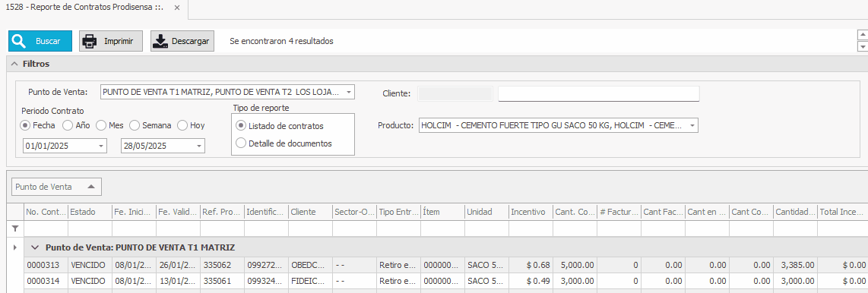Click the Cliente filter row cell
The image size is (868, 293).
[x=311, y=228]
